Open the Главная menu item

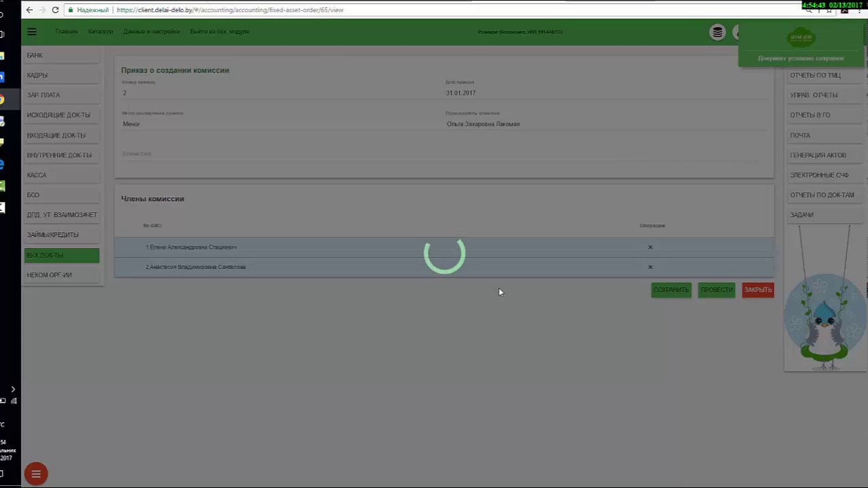click(66, 32)
